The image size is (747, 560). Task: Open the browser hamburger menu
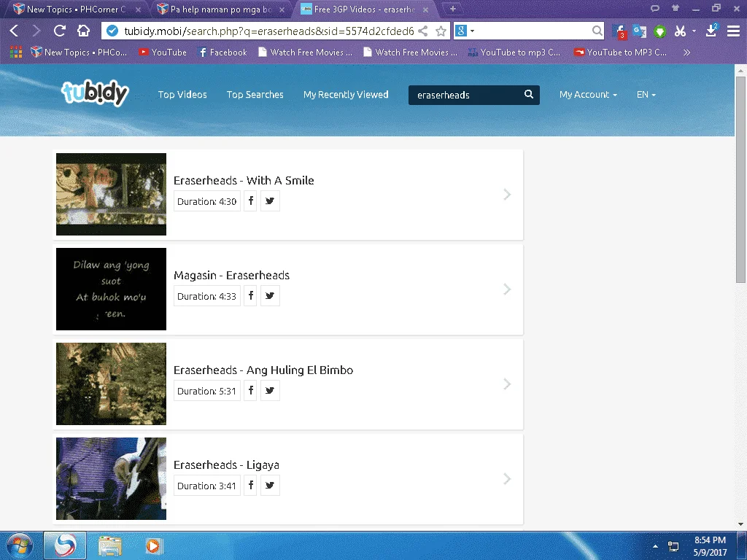[733, 31]
